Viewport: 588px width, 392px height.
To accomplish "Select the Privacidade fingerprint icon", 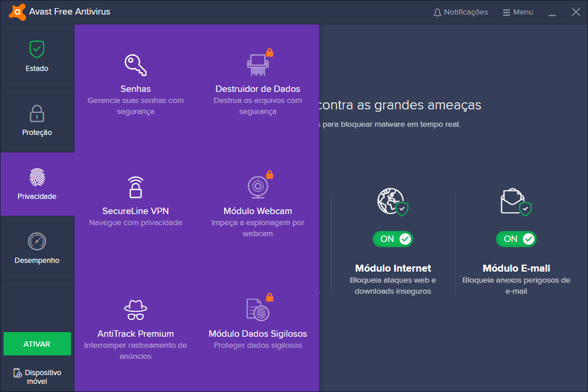I will click(x=37, y=177).
